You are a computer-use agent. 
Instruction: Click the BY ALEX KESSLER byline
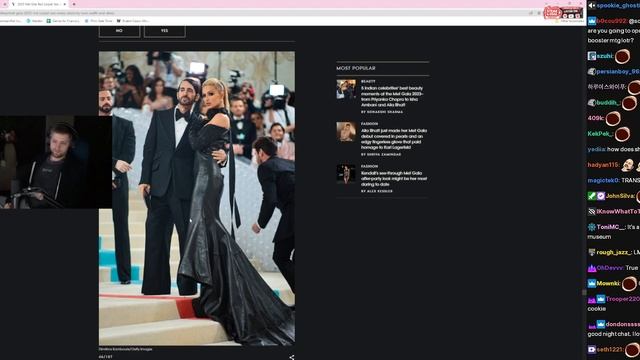(377, 191)
